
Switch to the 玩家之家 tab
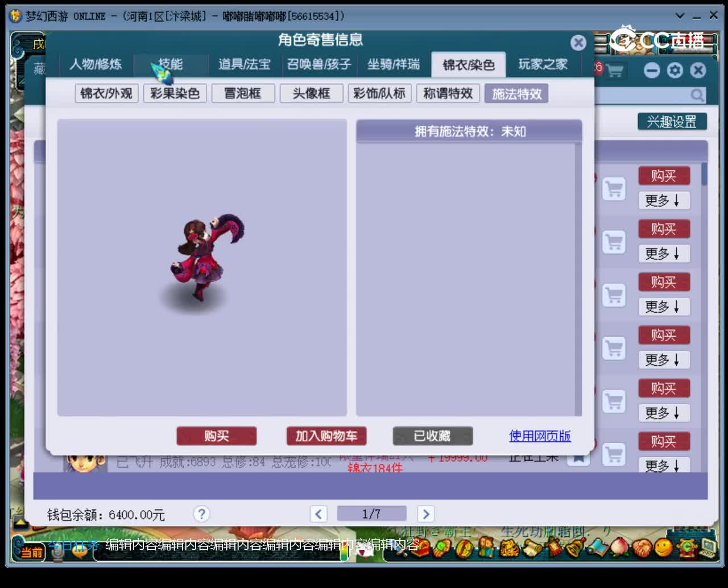pos(543,64)
